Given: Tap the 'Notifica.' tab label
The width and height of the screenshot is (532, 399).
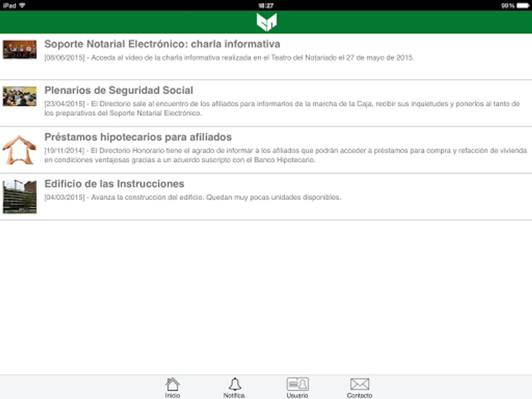Looking at the screenshot, I should (235, 395).
